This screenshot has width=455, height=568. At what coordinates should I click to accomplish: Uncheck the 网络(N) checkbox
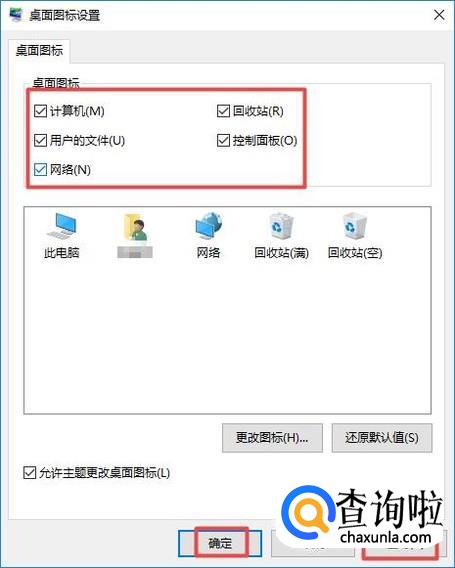coord(40,170)
